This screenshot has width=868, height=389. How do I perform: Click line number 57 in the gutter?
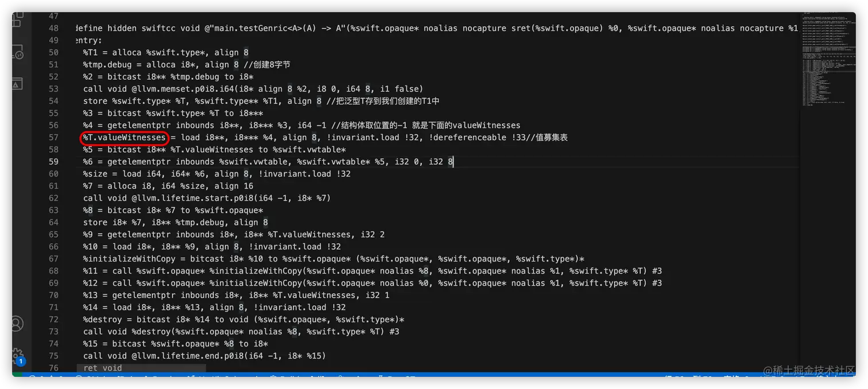pyautogui.click(x=53, y=137)
